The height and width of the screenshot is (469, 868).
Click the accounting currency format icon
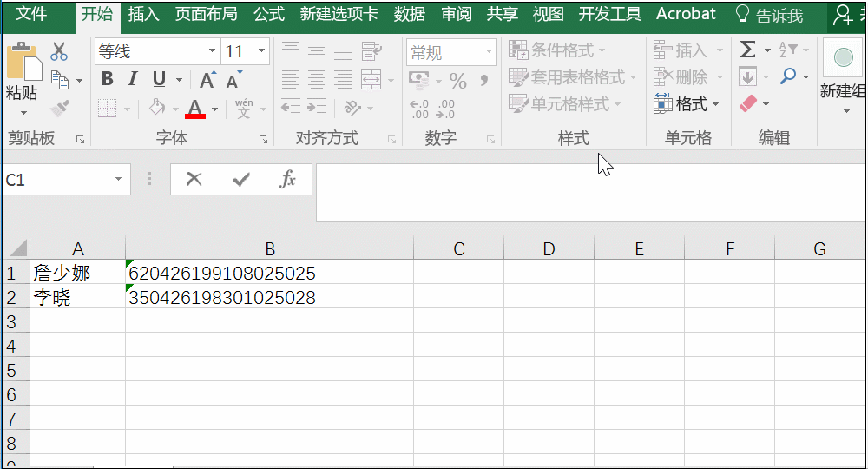click(x=418, y=80)
